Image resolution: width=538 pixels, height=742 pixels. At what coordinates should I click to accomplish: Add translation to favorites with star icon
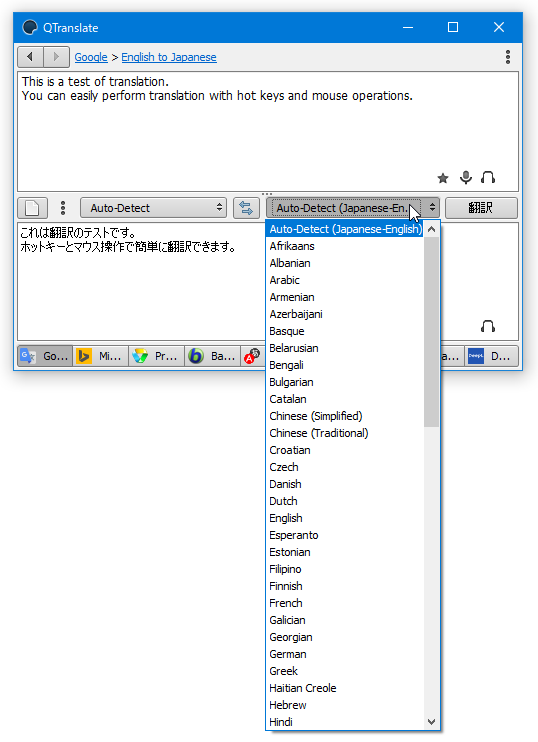pyautogui.click(x=443, y=178)
